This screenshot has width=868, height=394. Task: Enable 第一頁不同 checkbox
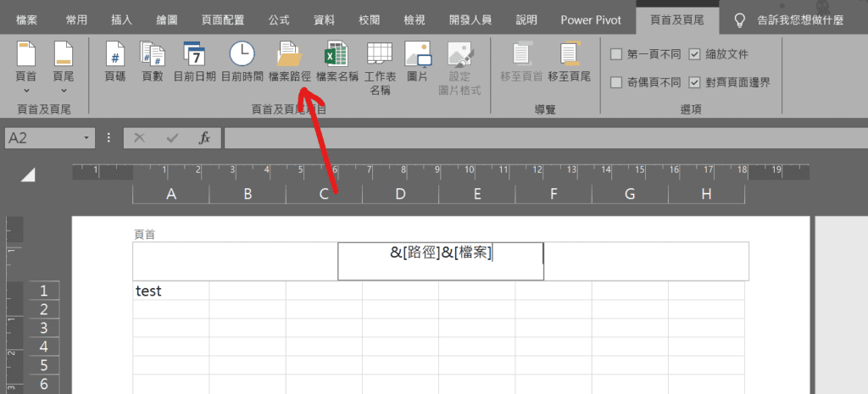tap(617, 54)
